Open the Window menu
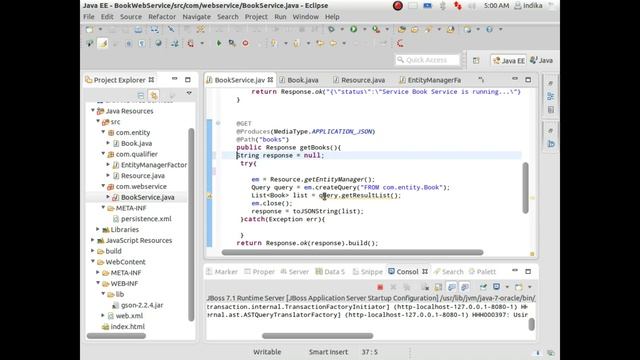 point(305,17)
